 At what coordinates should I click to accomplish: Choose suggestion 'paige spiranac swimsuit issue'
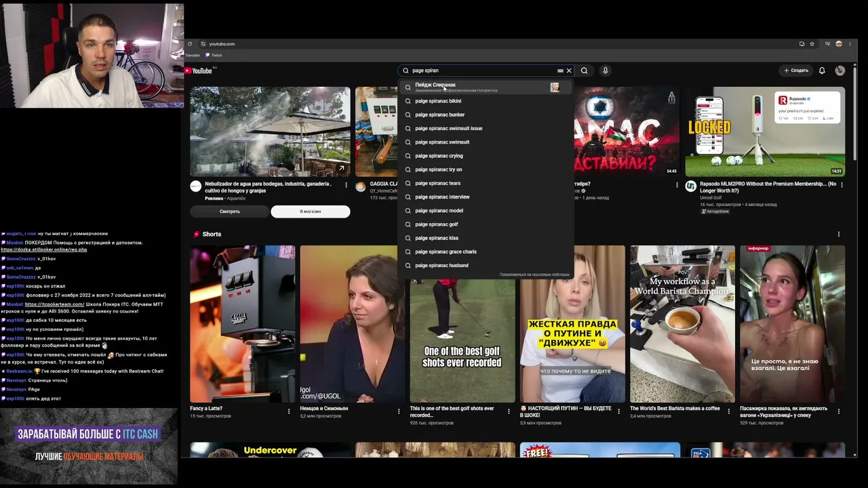[485, 128]
